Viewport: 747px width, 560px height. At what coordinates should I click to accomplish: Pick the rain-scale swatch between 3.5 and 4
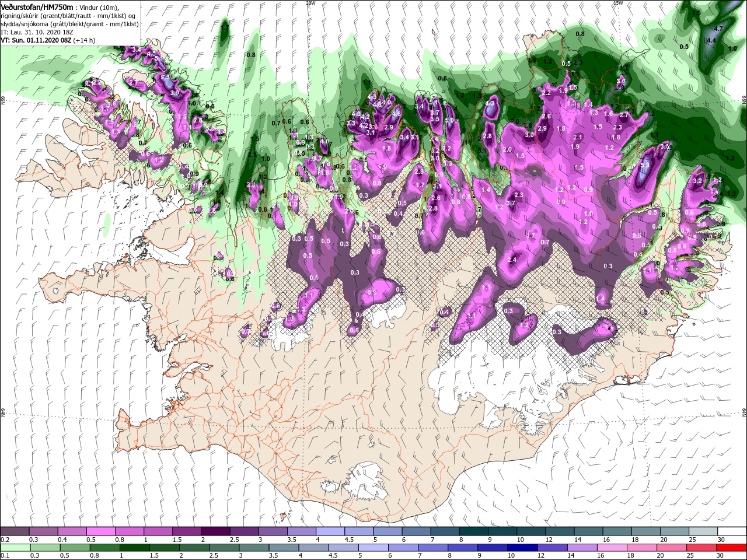(x=284, y=548)
